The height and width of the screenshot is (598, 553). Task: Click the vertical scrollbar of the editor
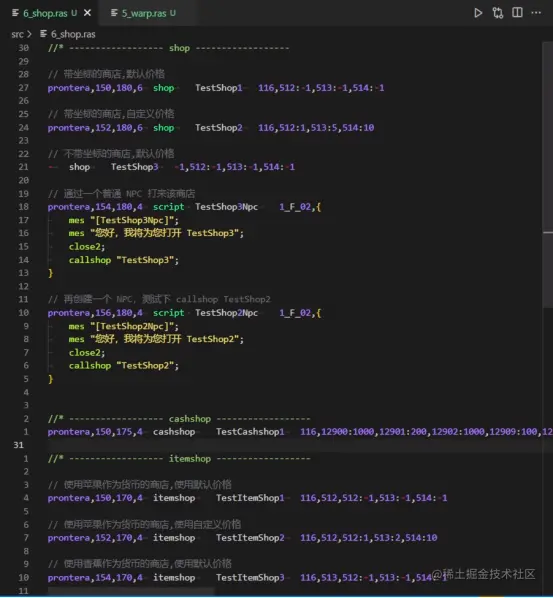tap(547, 175)
